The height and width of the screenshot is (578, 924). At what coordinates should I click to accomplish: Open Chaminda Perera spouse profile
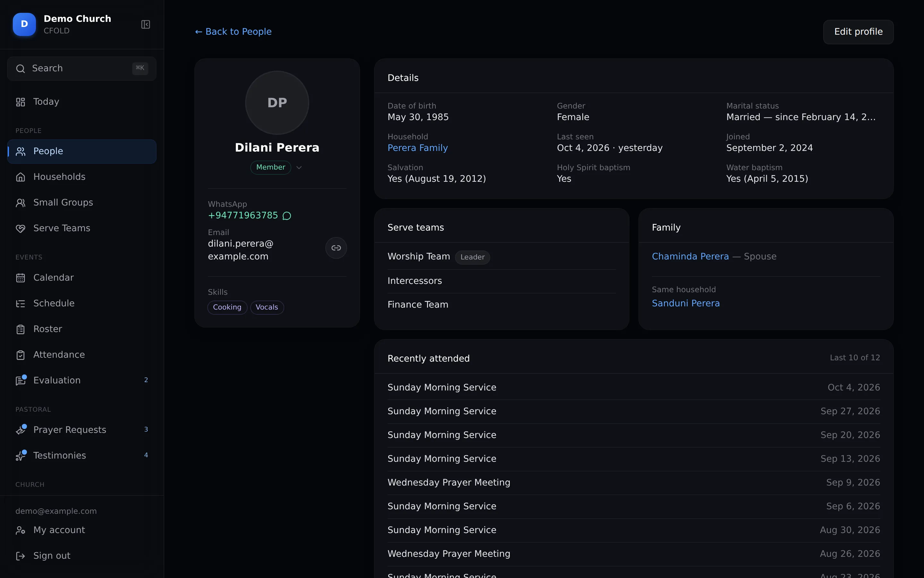tap(690, 257)
